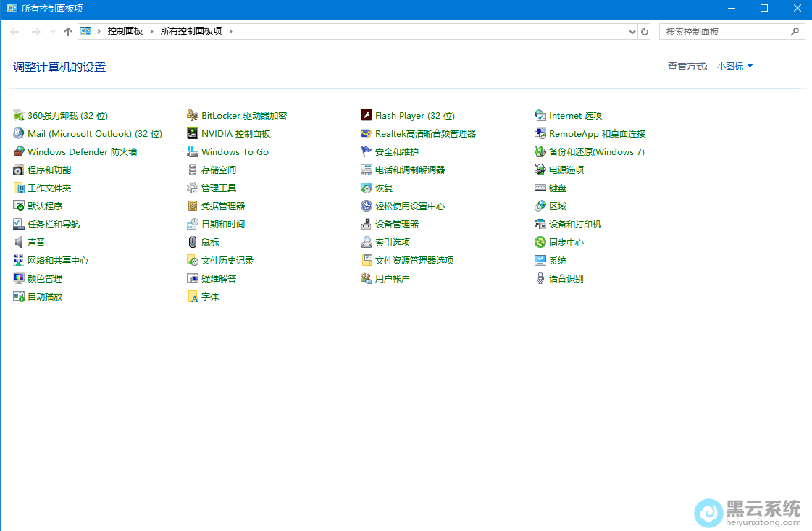
Task: Click the 网络和共享中心 link
Action: (x=58, y=260)
